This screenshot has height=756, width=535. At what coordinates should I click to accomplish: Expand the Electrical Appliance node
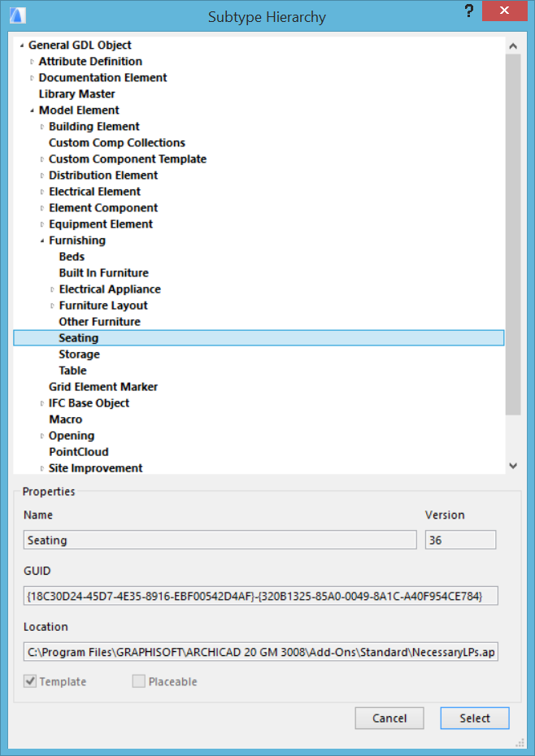pos(52,289)
